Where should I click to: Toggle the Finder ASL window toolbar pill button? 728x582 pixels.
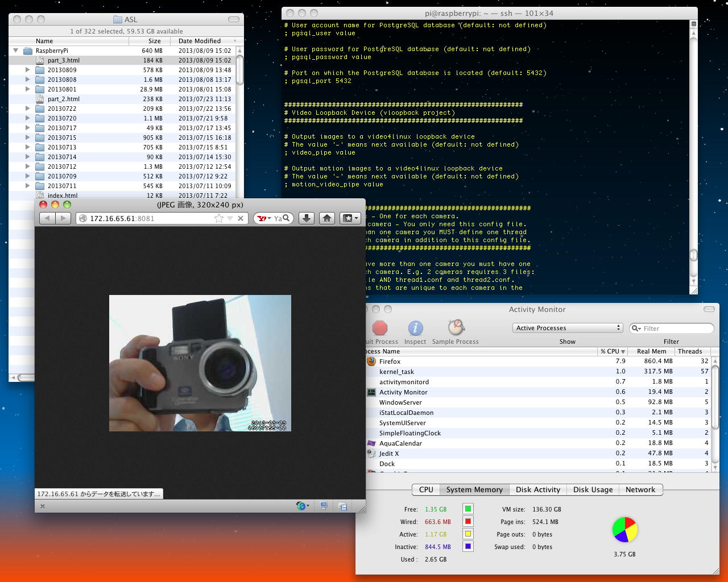click(x=234, y=19)
